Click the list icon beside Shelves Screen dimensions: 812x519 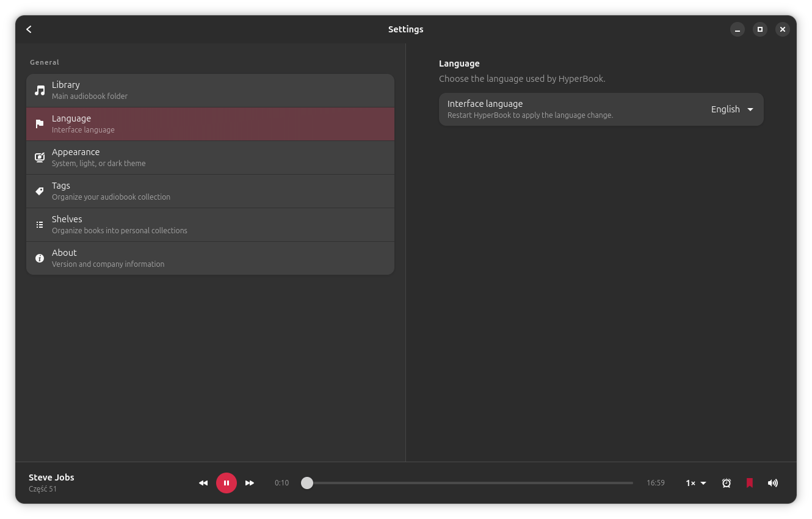click(40, 225)
